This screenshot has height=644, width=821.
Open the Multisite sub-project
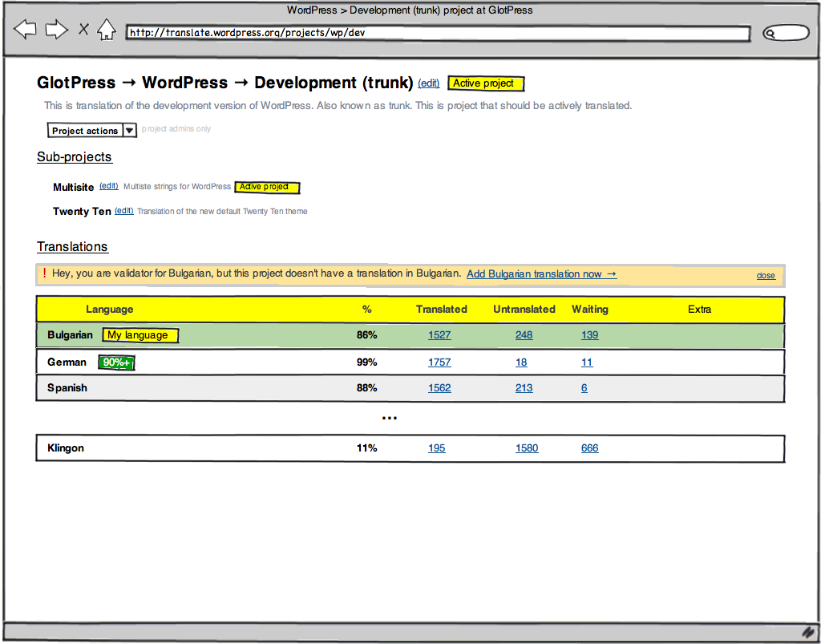click(x=73, y=187)
